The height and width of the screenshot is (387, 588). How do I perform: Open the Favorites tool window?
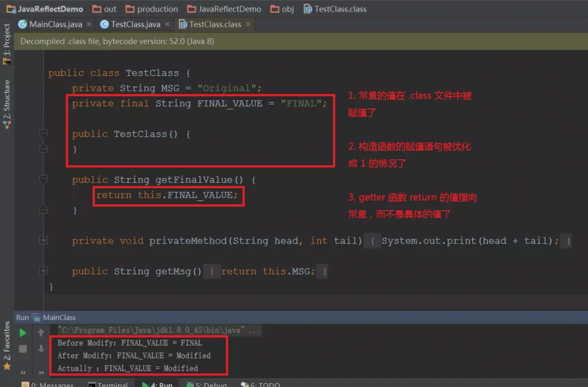pos(7,344)
